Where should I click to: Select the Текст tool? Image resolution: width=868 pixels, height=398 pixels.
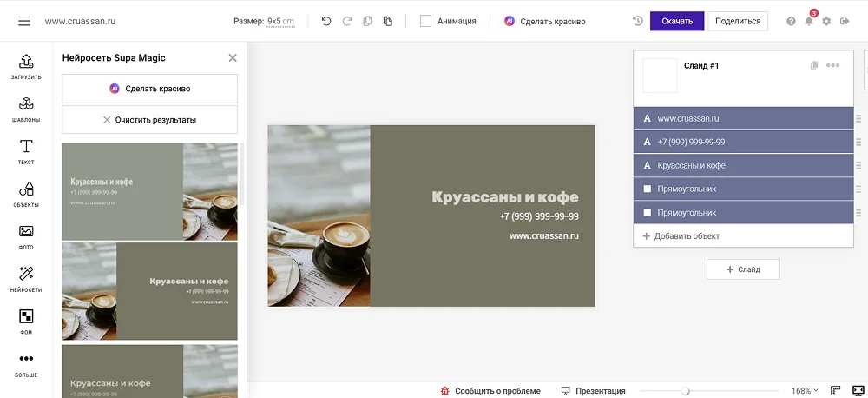(26, 152)
